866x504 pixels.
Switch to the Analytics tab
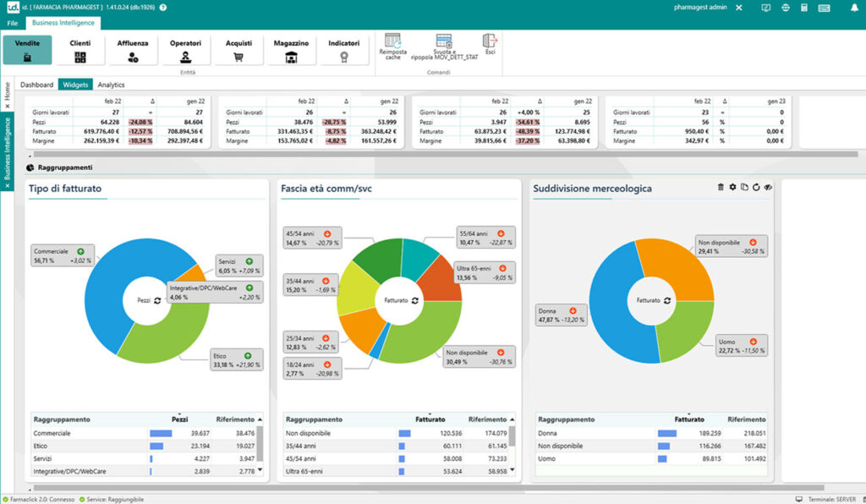point(111,85)
